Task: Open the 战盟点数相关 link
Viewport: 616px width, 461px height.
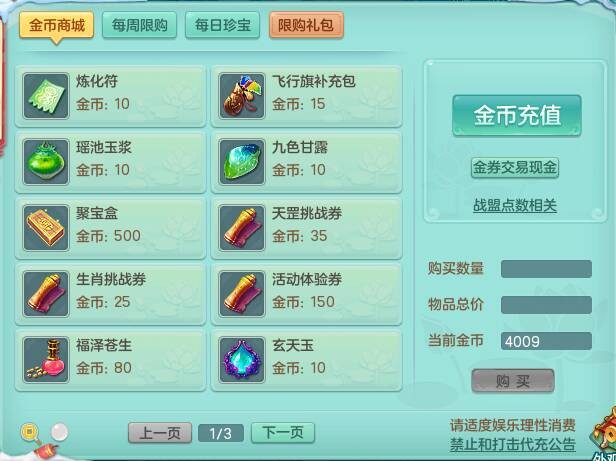Action: [x=515, y=206]
